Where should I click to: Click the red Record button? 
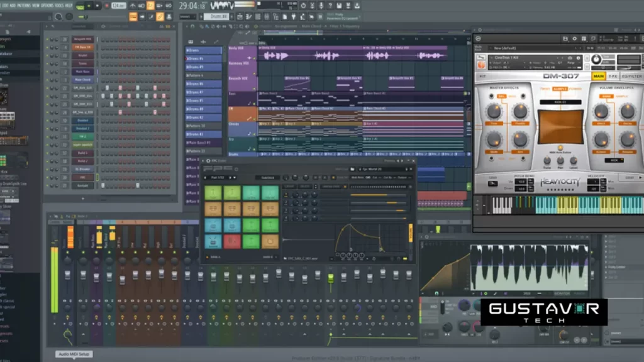pyautogui.click(x=107, y=6)
